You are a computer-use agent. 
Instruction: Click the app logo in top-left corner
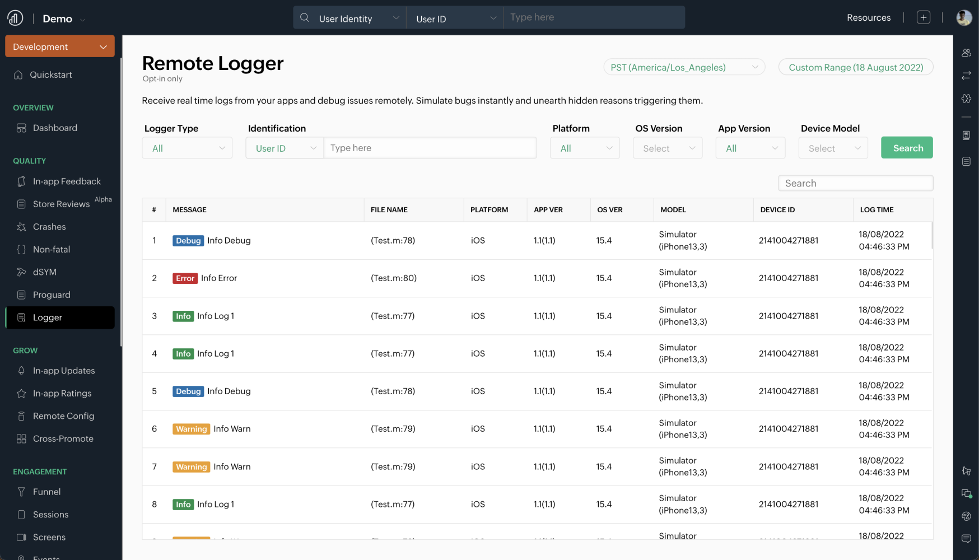pyautogui.click(x=15, y=18)
